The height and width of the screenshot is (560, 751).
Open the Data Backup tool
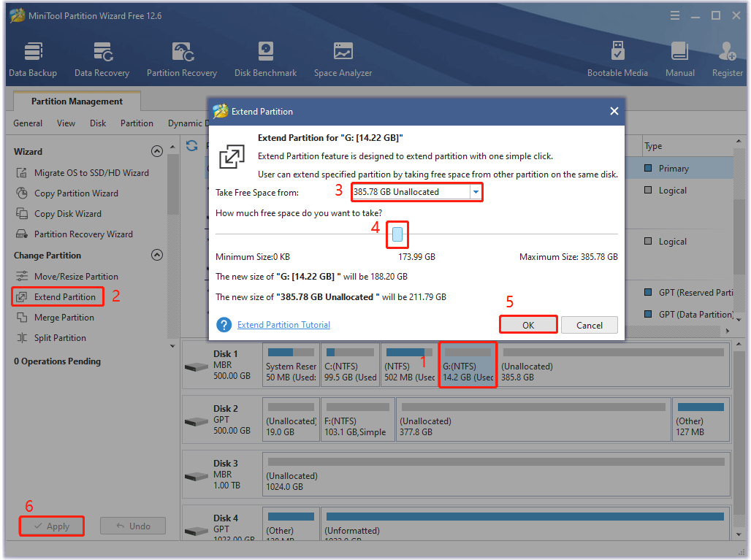pyautogui.click(x=33, y=59)
